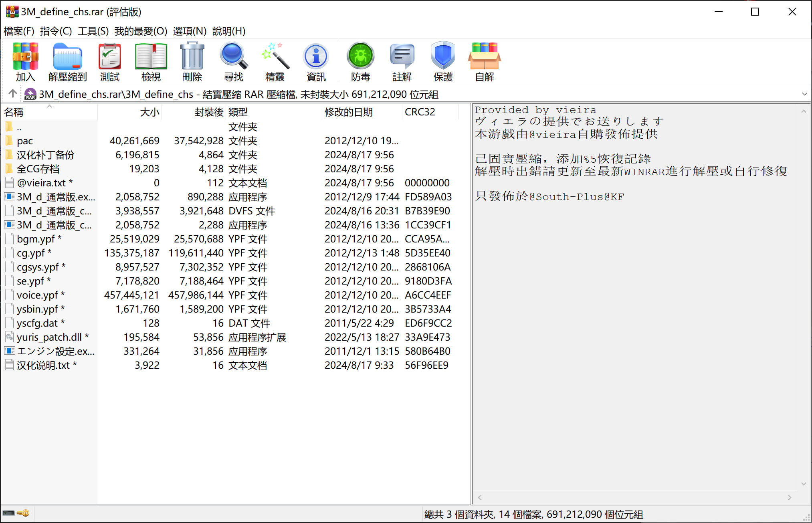
Task: Click comment panel vertical scrollbar down arrow
Action: click(x=803, y=484)
